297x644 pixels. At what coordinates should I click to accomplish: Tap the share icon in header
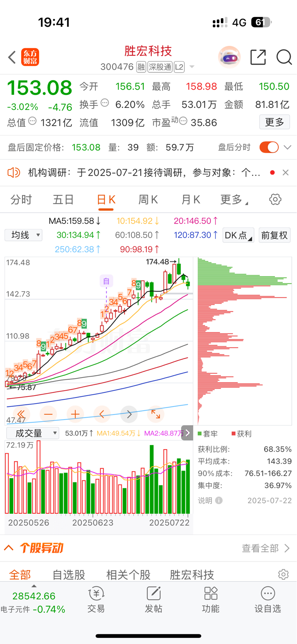(258, 57)
